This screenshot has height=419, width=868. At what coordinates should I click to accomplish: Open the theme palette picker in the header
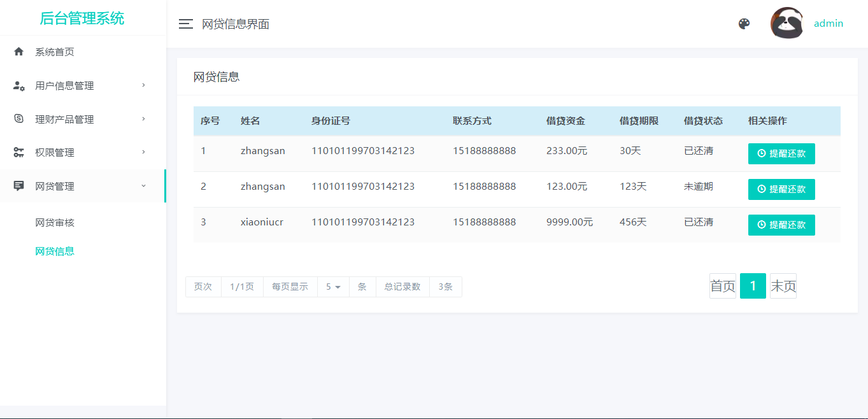coord(744,23)
